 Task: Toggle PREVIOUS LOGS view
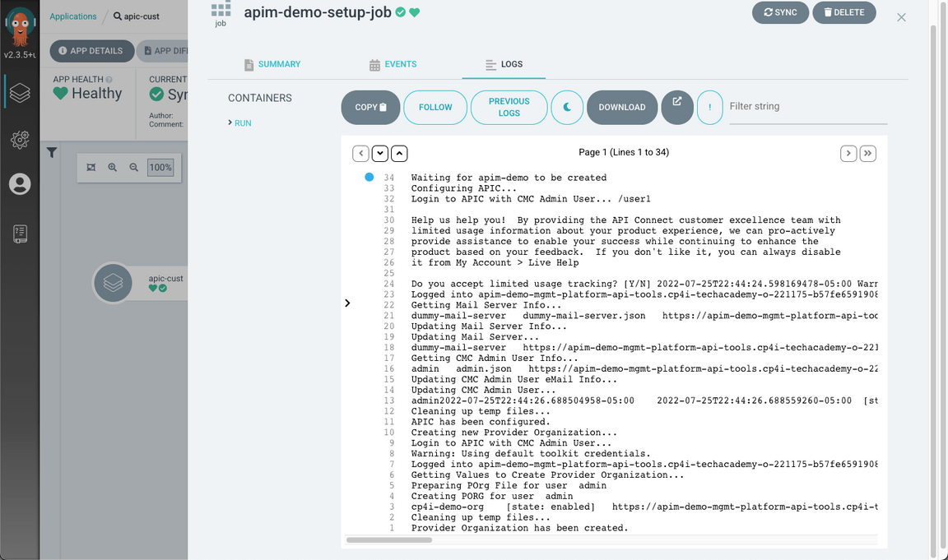click(x=509, y=108)
